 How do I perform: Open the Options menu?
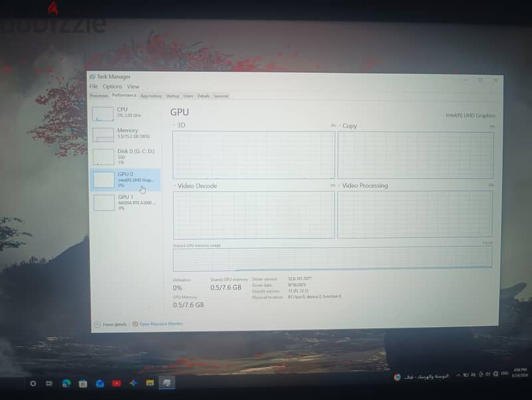112,86
